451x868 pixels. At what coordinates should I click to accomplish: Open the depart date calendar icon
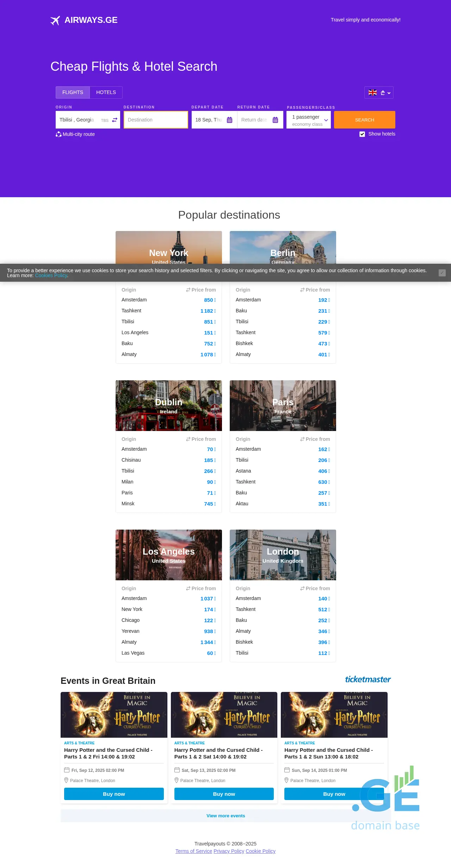pyautogui.click(x=229, y=120)
